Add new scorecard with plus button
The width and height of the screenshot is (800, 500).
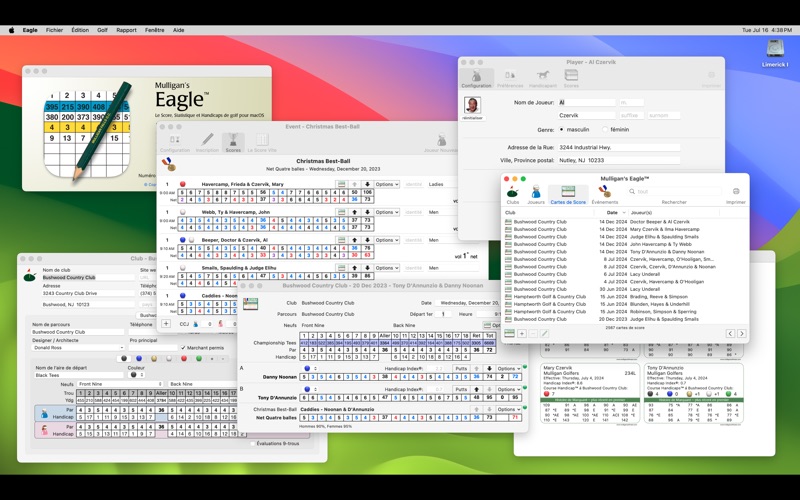click(521, 333)
